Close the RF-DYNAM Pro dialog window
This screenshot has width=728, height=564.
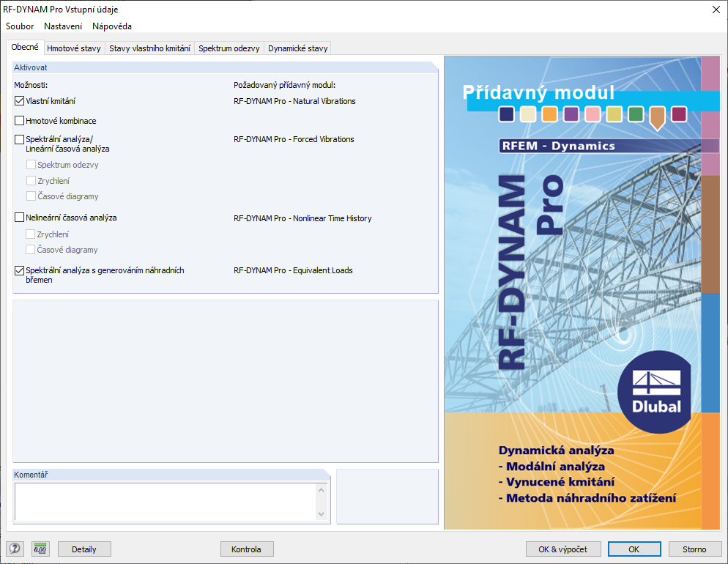(x=716, y=10)
